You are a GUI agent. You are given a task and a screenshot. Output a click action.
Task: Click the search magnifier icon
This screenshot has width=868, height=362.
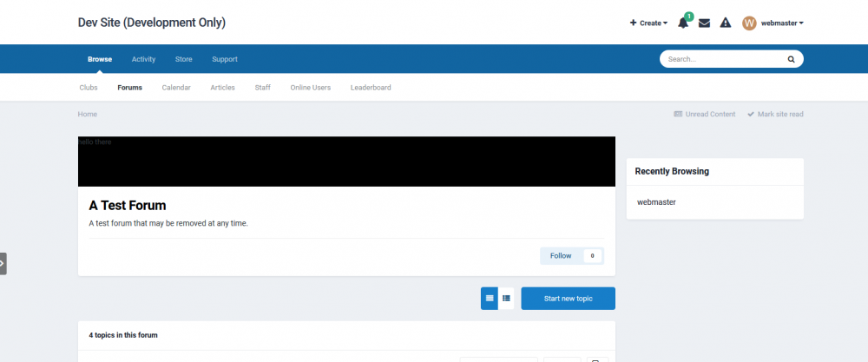(x=791, y=59)
